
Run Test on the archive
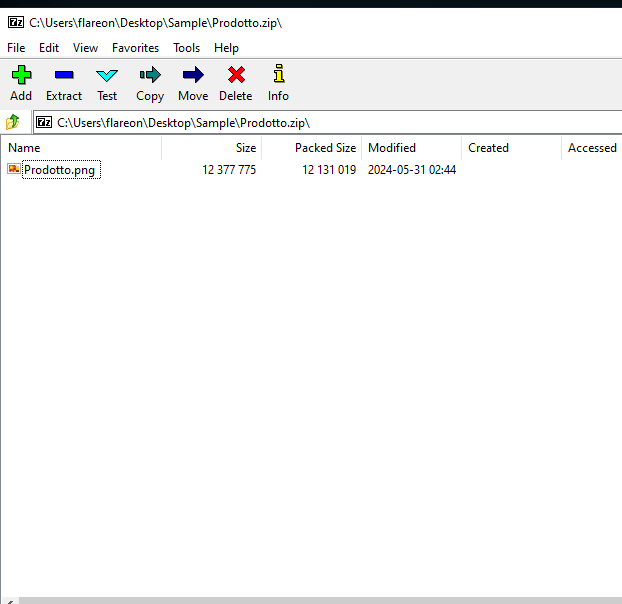[107, 75]
